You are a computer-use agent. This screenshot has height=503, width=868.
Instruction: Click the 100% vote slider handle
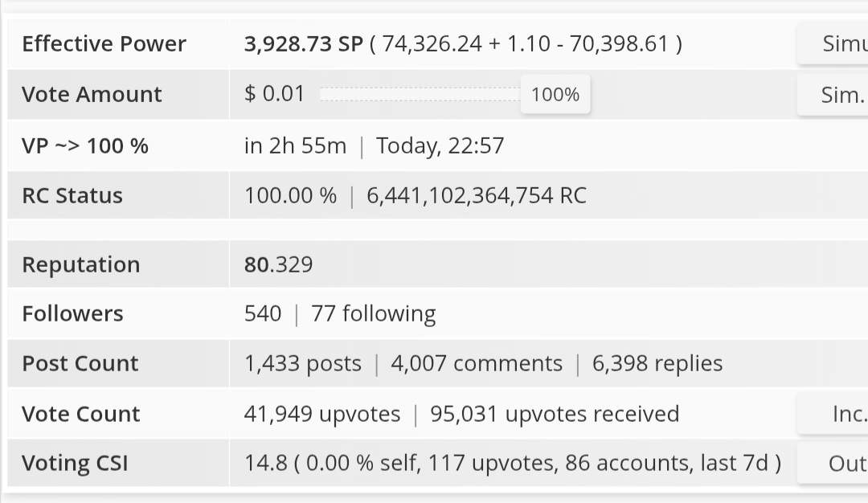(x=555, y=95)
